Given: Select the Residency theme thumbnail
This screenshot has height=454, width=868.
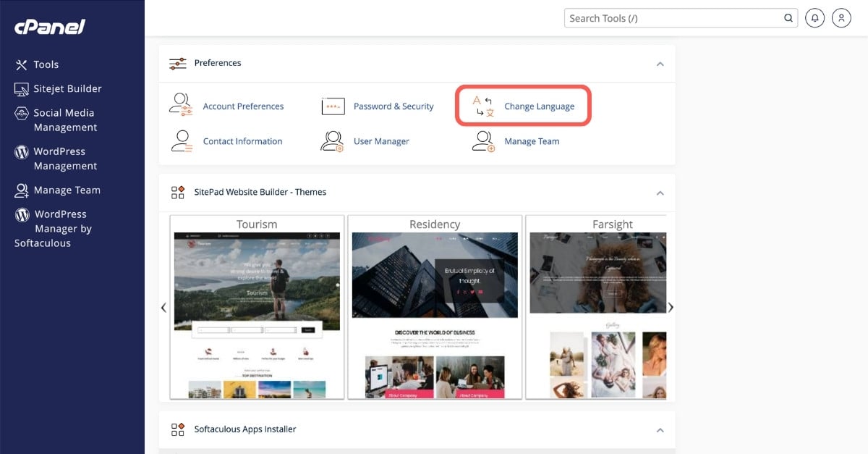Looking at the screenshot, I should point(435,315).
